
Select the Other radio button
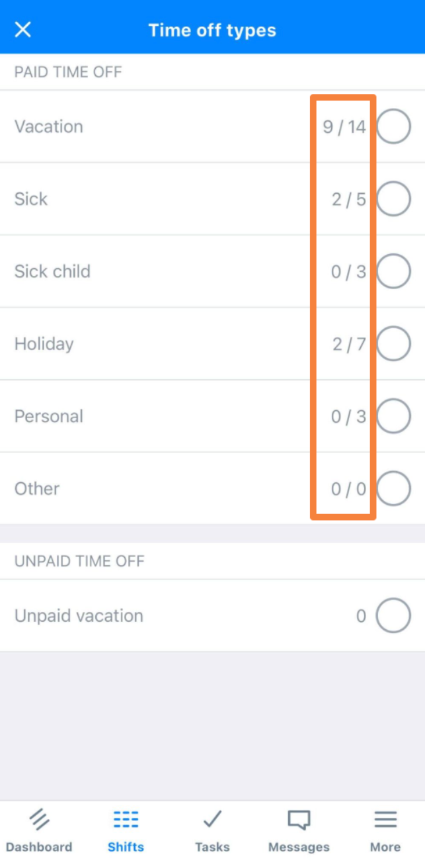click(393, 488)
